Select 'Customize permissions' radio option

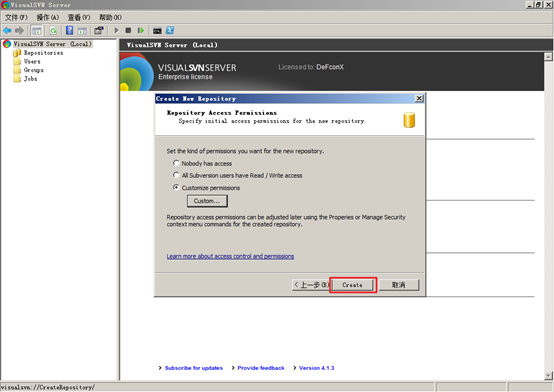tap(176, 187)
